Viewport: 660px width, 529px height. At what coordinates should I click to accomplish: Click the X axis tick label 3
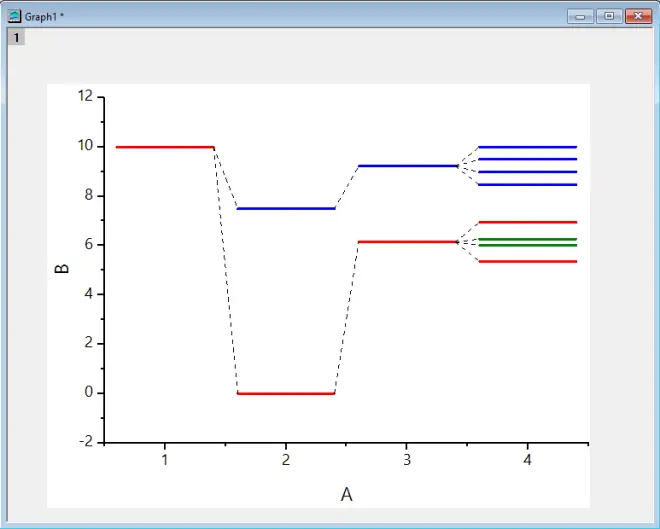(x=407, y=460)
